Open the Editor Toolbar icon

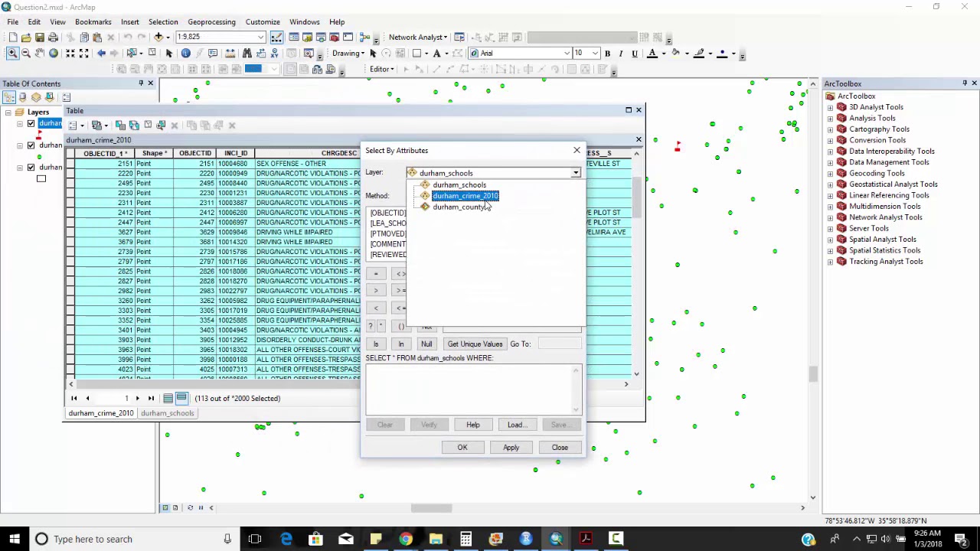click(x=277, y=37)
